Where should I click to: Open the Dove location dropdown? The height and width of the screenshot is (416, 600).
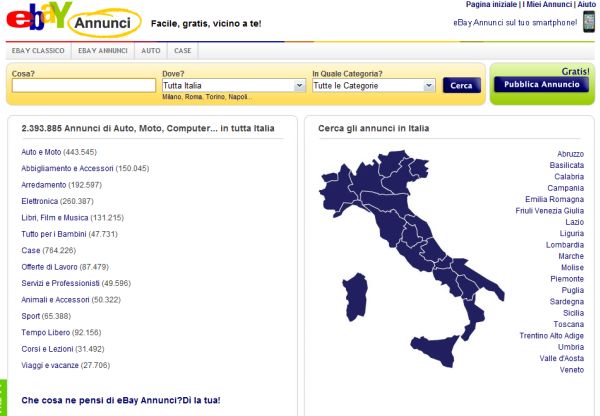[x=233, y=85]
